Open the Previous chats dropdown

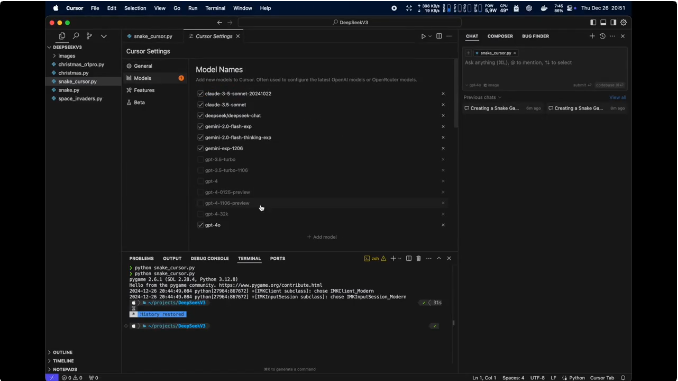click(483, 97)
